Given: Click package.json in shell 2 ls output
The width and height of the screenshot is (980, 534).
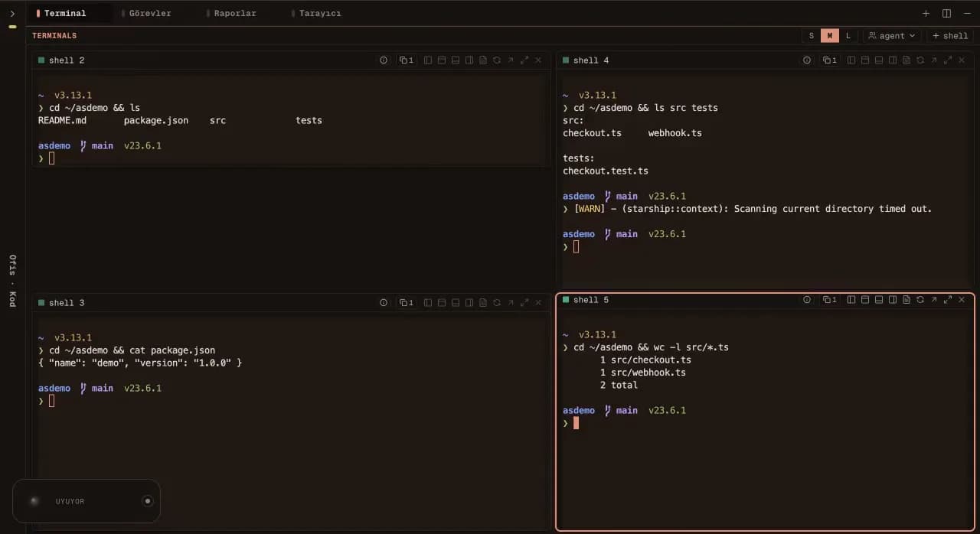Looking at the screenshot, I should point(156,120).
